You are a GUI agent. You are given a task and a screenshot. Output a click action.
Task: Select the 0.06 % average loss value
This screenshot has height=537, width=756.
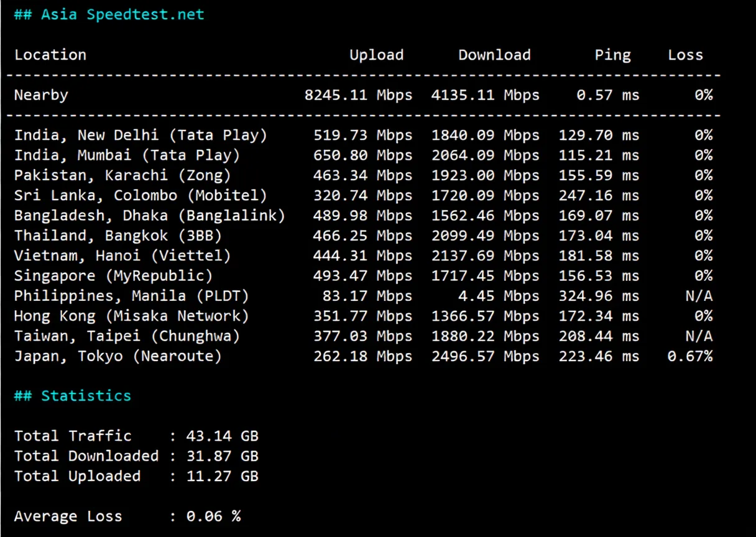pyautogui.click(x=213, y=516)
